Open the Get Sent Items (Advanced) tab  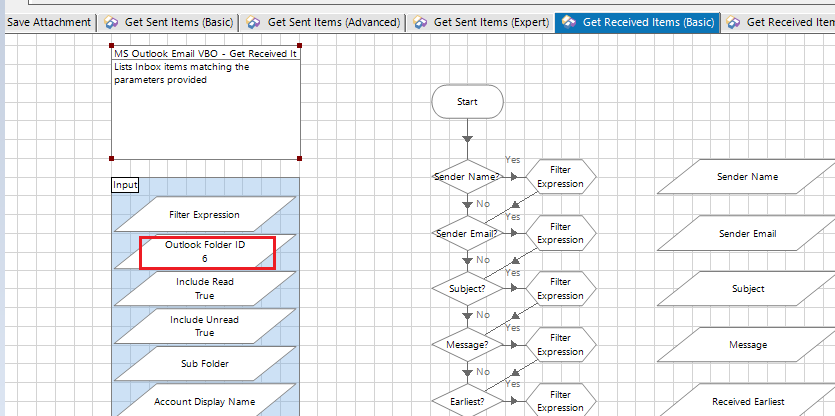point(334,22)
